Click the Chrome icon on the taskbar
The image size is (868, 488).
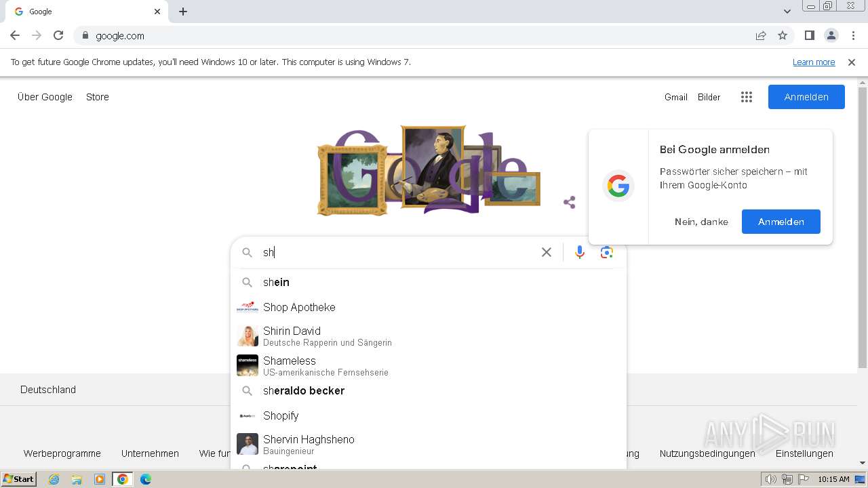pyautogui.click(x=123, y=479)
